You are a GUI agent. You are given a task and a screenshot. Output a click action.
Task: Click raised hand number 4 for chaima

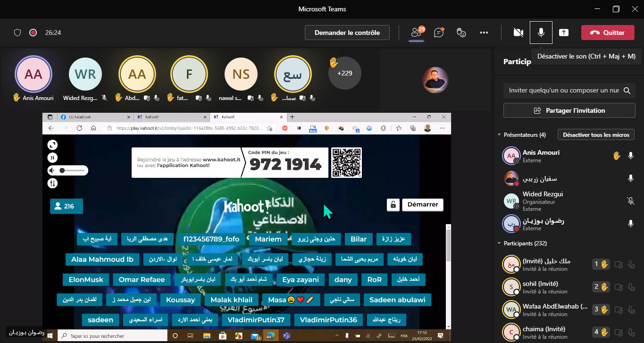601,332
